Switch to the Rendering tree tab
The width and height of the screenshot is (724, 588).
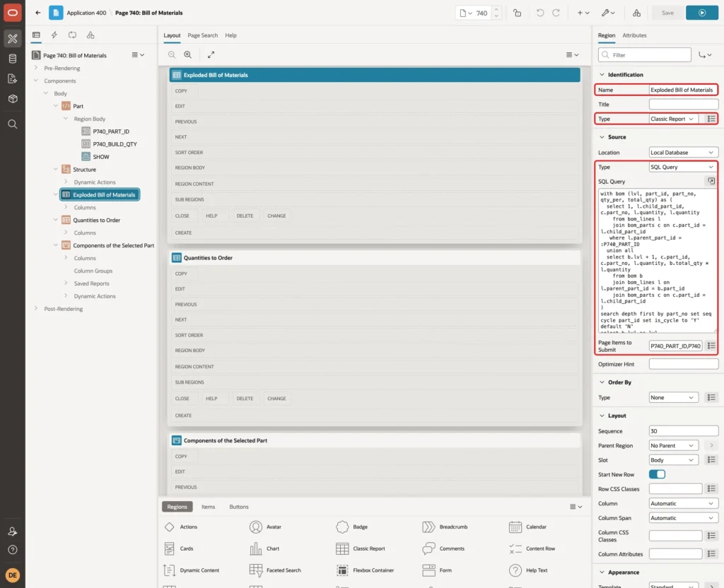(x=36, y=35)
